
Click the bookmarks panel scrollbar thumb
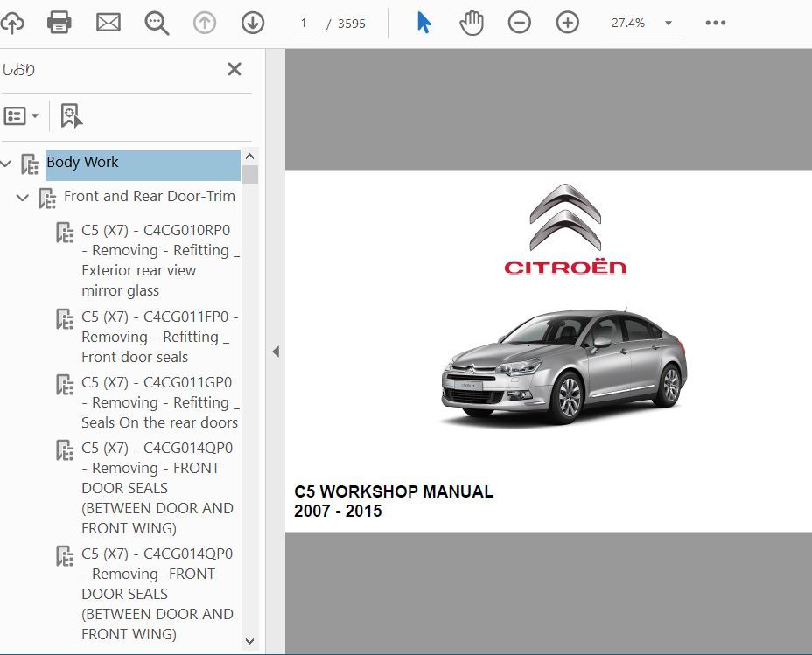250,174
